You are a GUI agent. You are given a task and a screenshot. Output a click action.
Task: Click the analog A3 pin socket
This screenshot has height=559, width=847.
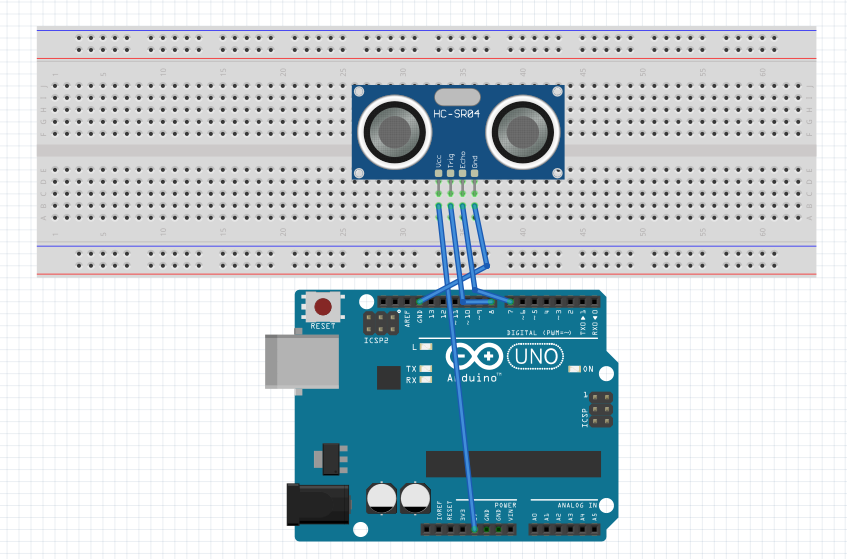[570, 529]
